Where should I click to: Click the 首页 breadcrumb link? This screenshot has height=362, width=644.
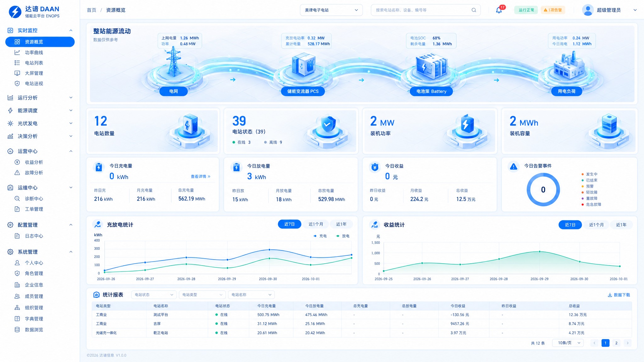[92, 10]
